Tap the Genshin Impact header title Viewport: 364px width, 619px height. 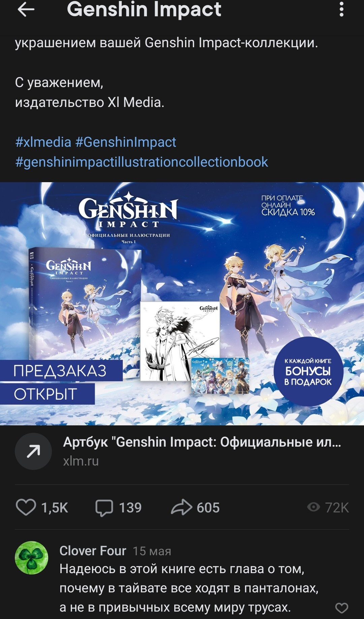pos(144,9)
